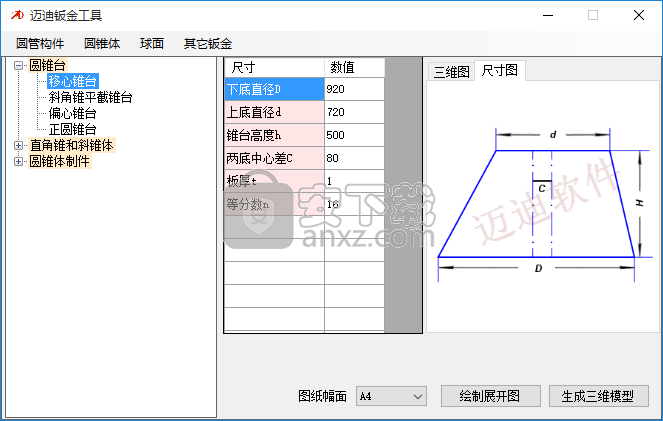Open the 其它钣金 menu
This screenshot has width=663, height=421.
(208, 44)
